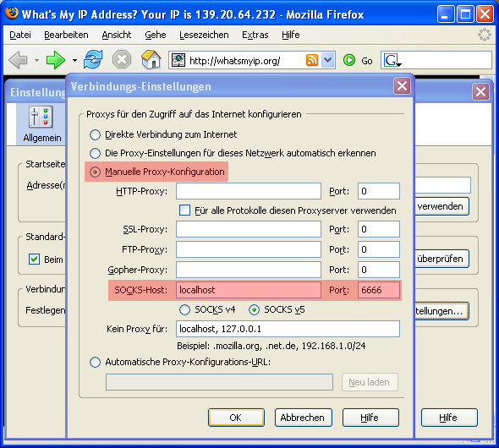Click Abbrechen to cancel dialog
The width and height of the screenshot is (499, 448).
pyautogui.click(x=304, y=418)
